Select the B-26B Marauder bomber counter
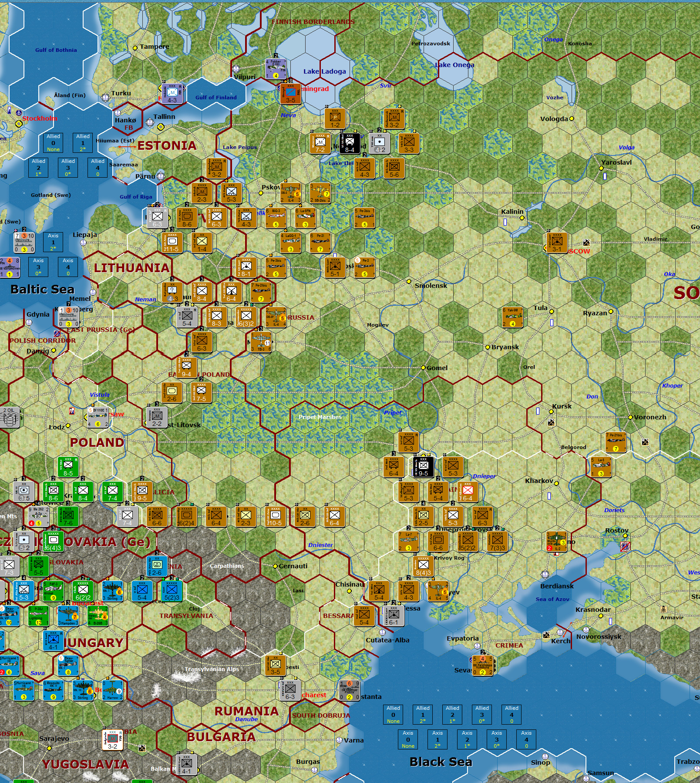This screenshot has height=783, width=700. 98,616
